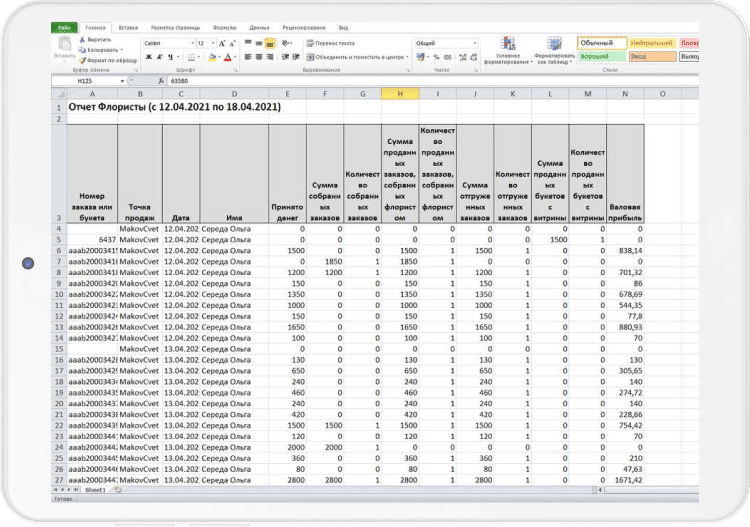Switch to Разметка страницы tab
The width and height of the screenshot is (750, 527).
coord(175,28)
